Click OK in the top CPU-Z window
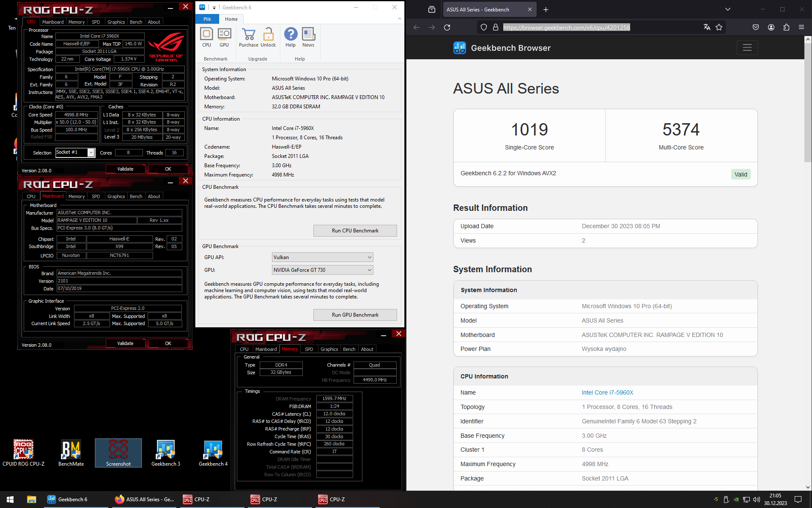Viewport: 812px width, 508px height. [x=168, y=169]
